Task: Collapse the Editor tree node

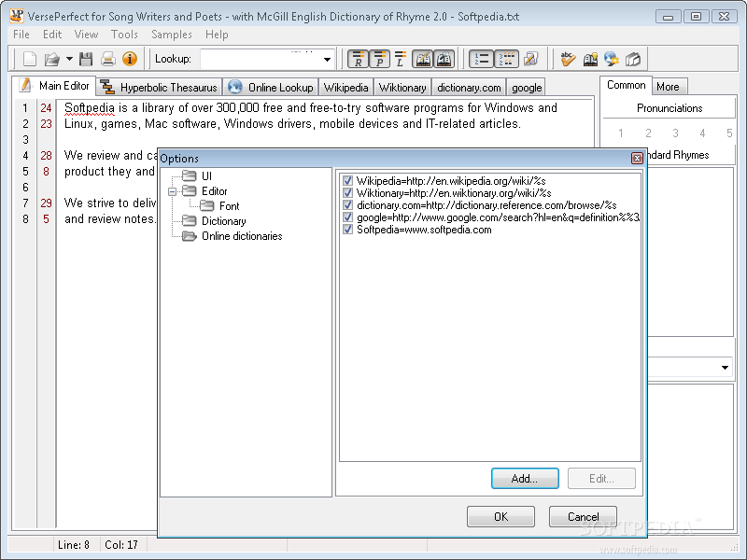Action: (x=173, y=191)
